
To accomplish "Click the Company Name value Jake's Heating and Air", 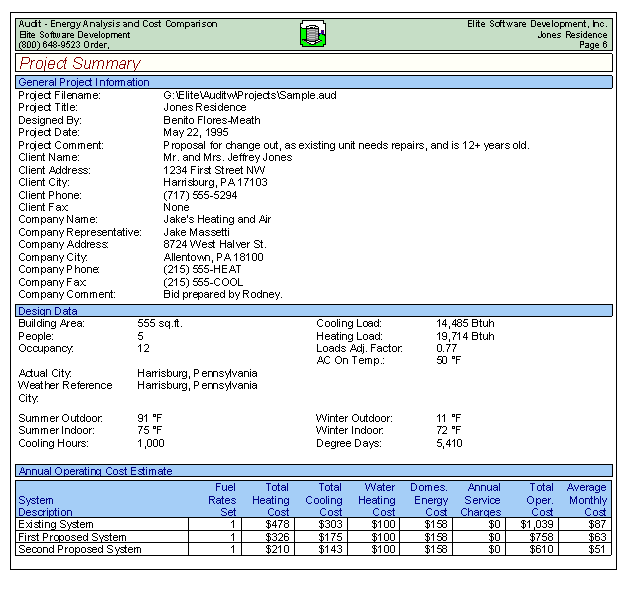I will point(217,220).
